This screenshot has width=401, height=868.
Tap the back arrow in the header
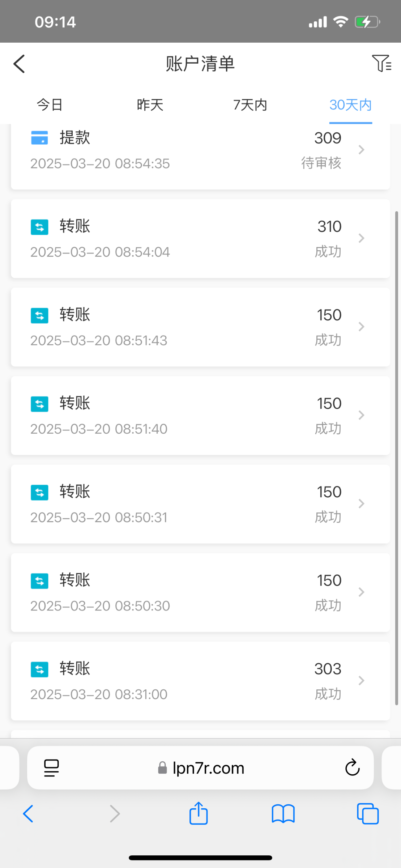20,64
